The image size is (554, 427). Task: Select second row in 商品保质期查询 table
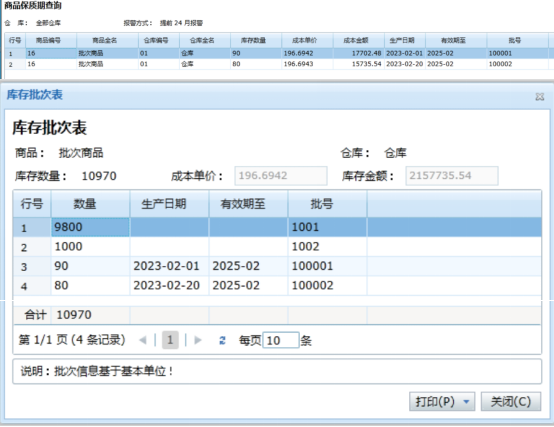click(x=277, y=64)
